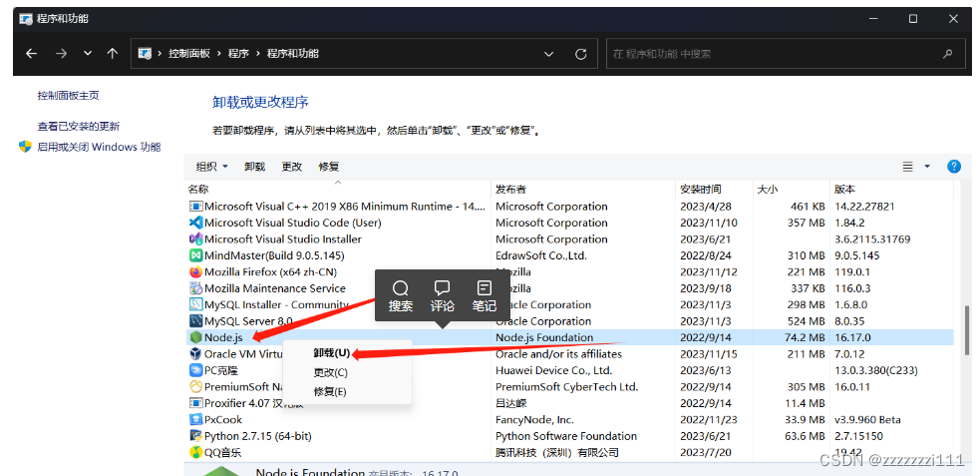The image size is (980, 476).
Task: Click the 修复 toolbar button
Action: (329, 167)
